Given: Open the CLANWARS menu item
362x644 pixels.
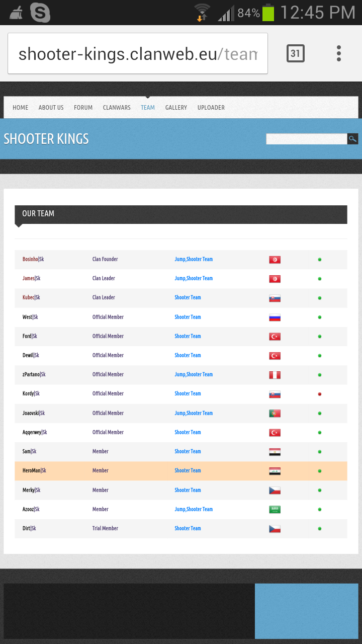Looking at the screenshot, I should (117, 108).
